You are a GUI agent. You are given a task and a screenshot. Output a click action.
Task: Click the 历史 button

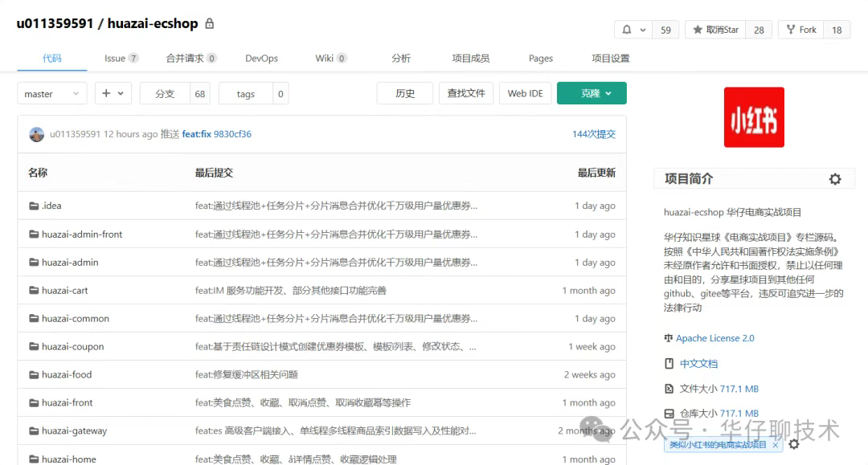click(405, 93)
